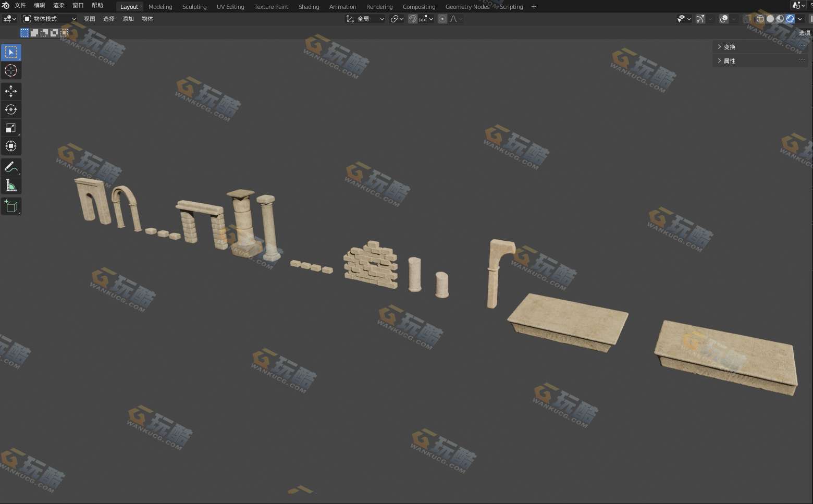Select the Scale tool
Viewport: 813px width, 504px height.
(x=11, y=128)
